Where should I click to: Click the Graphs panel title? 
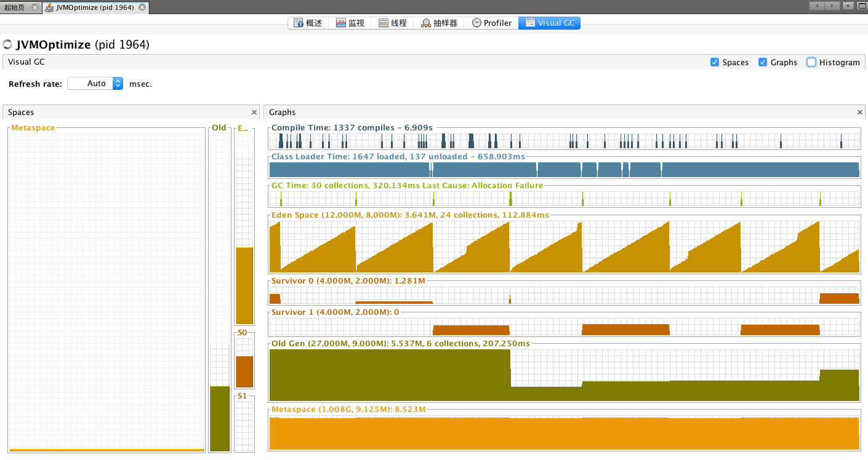coord(283,113)
